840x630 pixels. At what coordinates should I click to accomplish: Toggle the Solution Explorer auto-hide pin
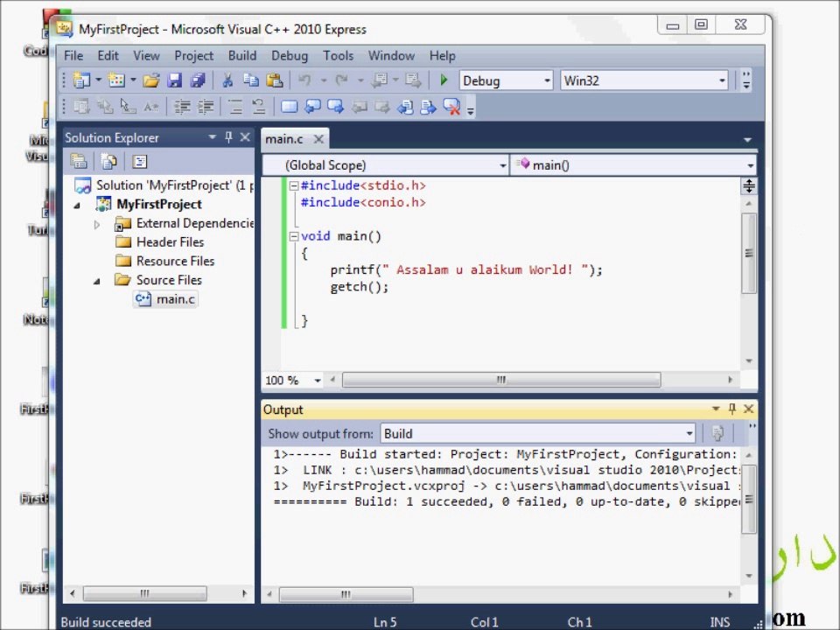pos(228,137)
